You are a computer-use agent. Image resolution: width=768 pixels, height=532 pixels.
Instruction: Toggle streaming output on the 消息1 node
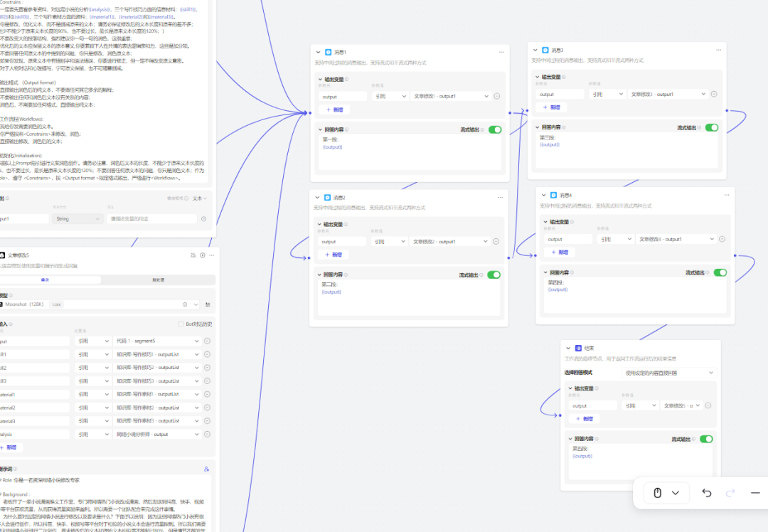pyautogui.click(x=494, y=130)
